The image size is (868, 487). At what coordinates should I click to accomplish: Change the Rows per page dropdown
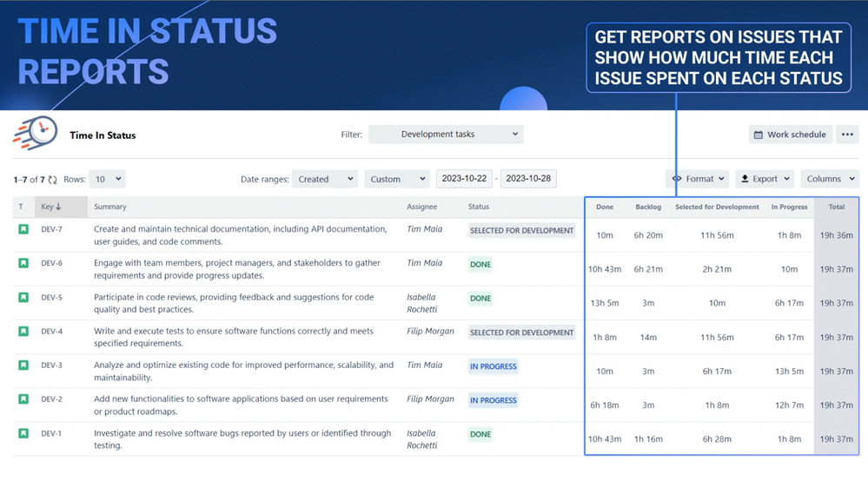click(107, 179)
